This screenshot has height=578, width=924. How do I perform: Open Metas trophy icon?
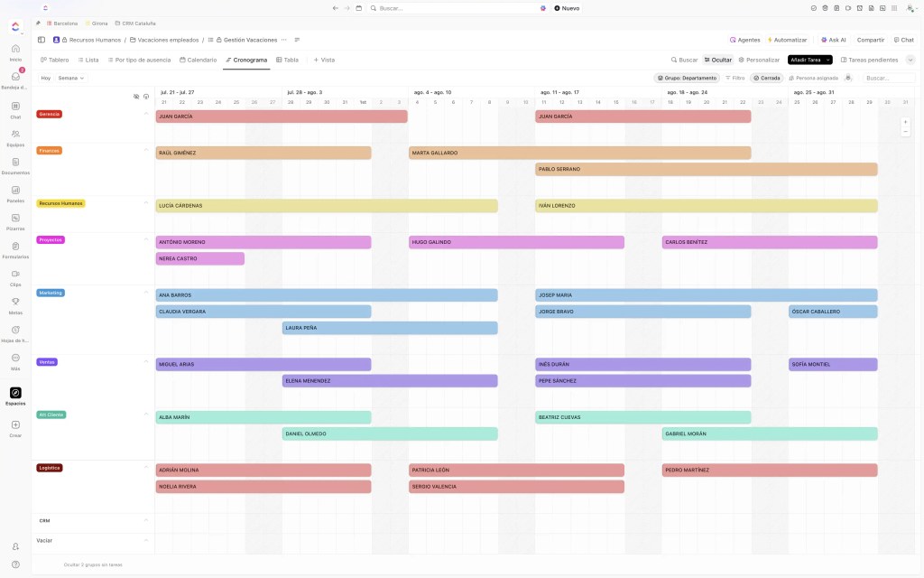(15, 302)
